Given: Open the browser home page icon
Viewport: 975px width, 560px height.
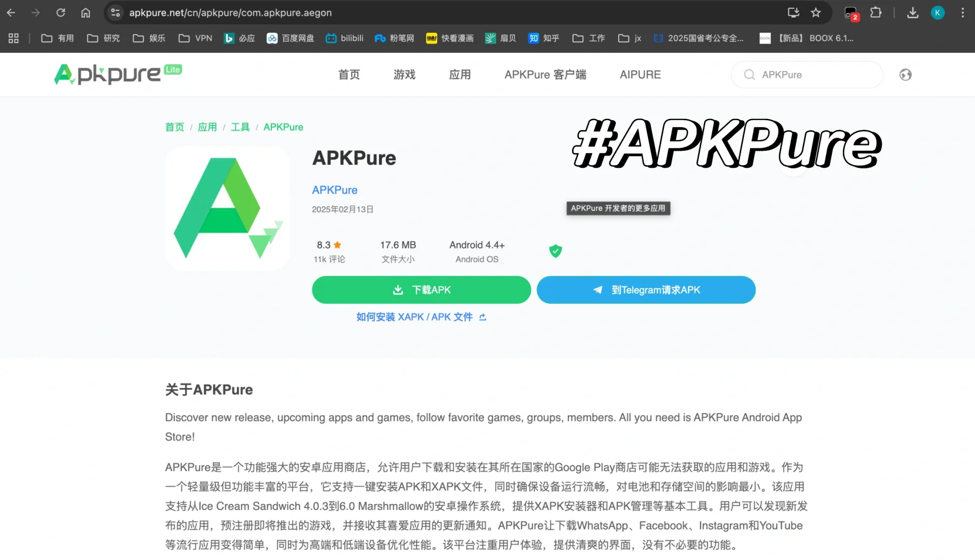Looking at the screenshot, I should point(86,12).
